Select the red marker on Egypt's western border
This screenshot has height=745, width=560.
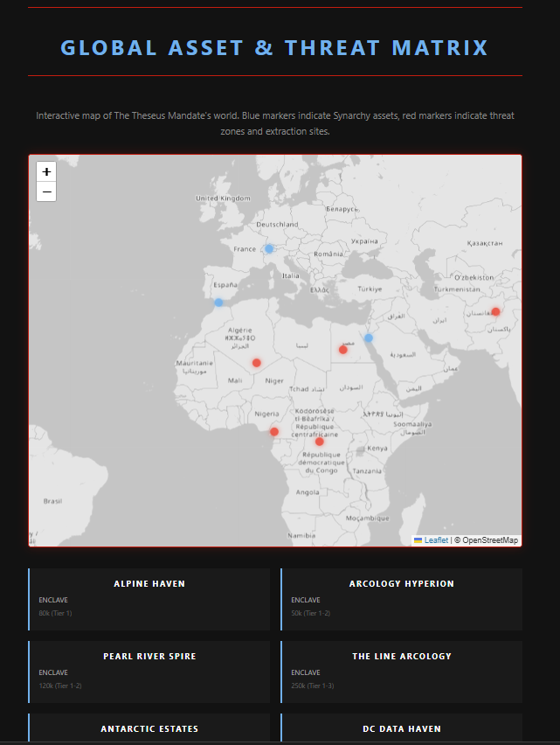click(343, 350)
